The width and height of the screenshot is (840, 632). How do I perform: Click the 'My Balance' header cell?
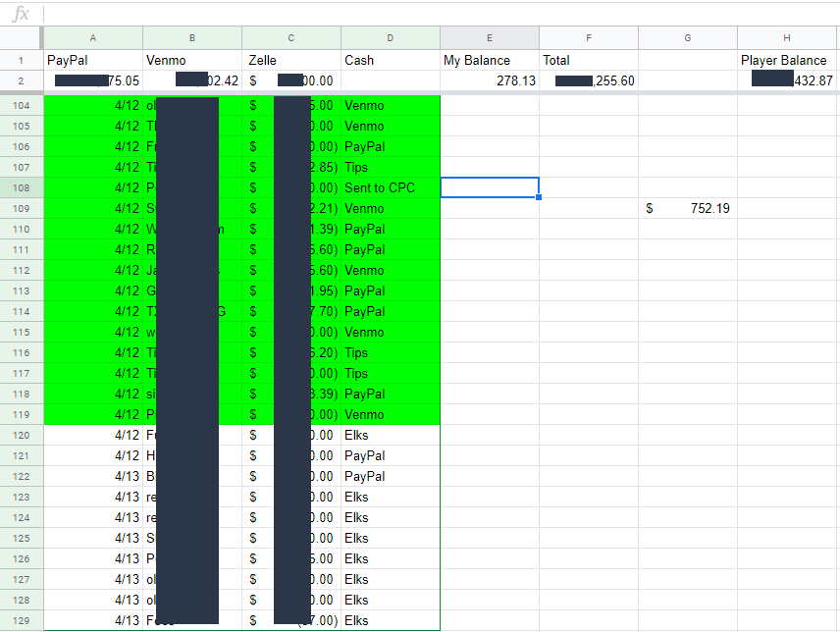click(x=489, y=60)
